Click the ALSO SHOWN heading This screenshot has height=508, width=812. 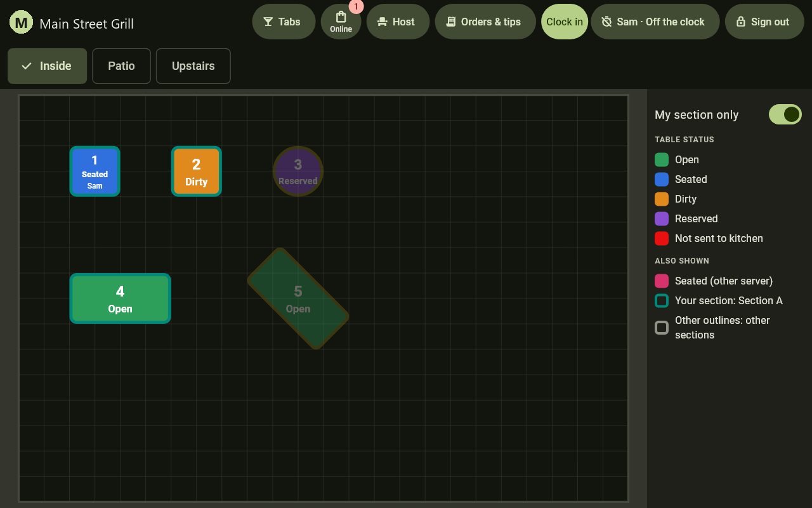[682, 261]
